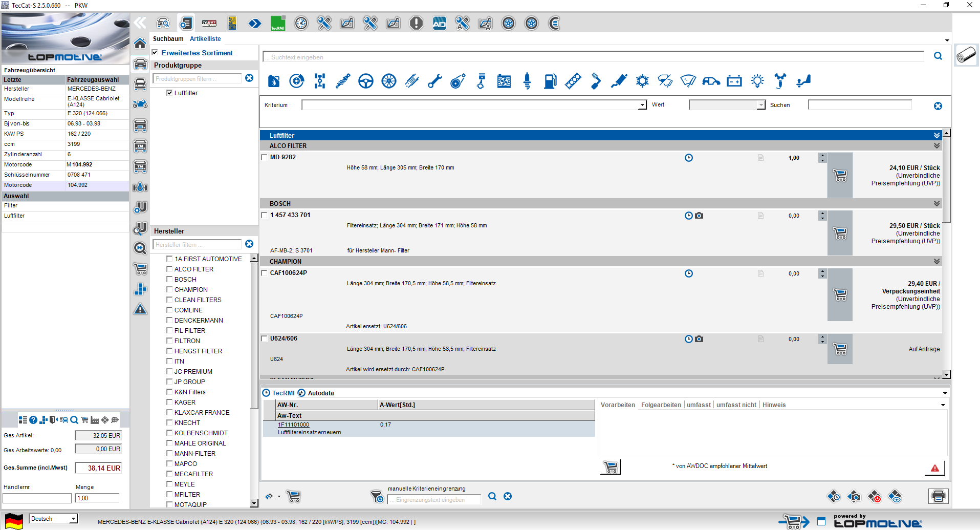Switch to the Suchbaum tab
This screenshot has width=980, height=530.
click(168, 39)
